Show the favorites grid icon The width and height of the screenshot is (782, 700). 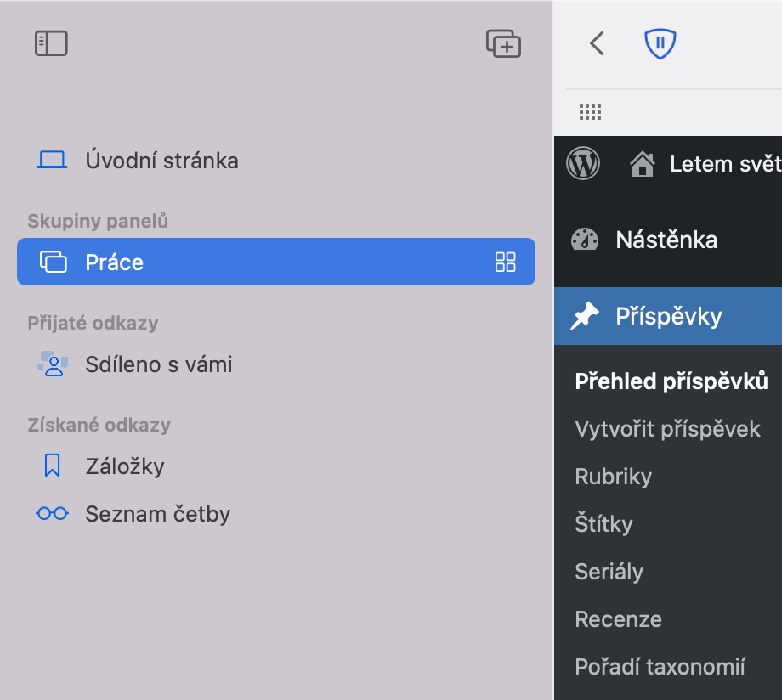pos(590,112)
